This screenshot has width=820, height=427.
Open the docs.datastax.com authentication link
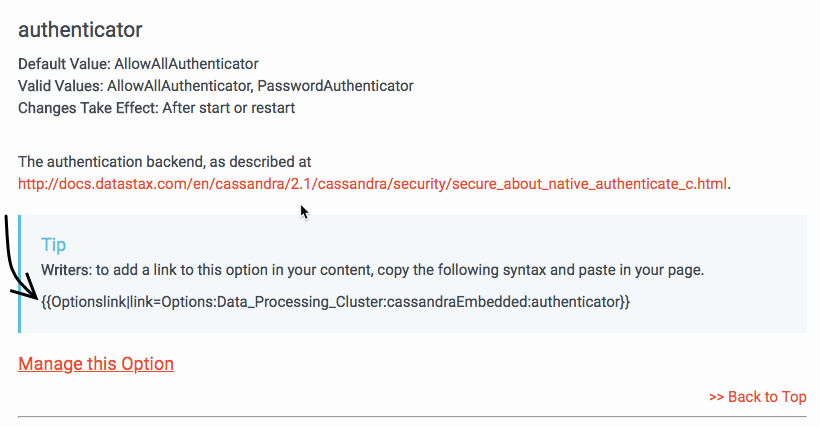click(x=373, y=184)
